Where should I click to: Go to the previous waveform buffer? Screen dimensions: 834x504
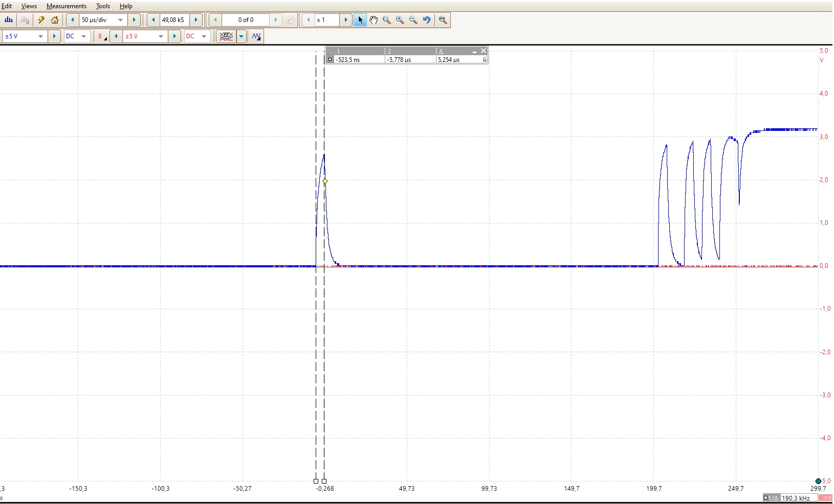point(215,20)
